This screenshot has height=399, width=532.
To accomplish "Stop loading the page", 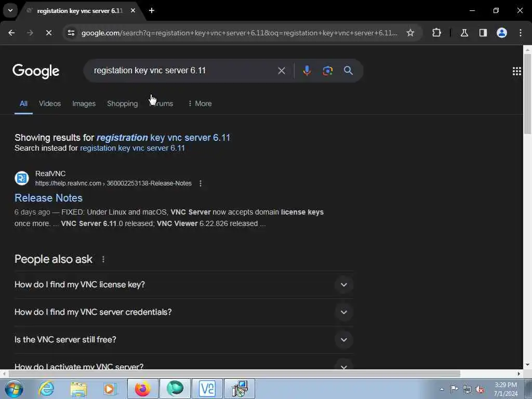I will [x=48, y=33].
